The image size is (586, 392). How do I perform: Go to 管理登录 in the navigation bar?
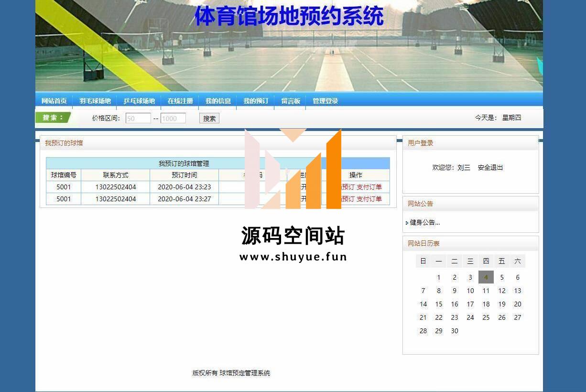coord(325,101)
